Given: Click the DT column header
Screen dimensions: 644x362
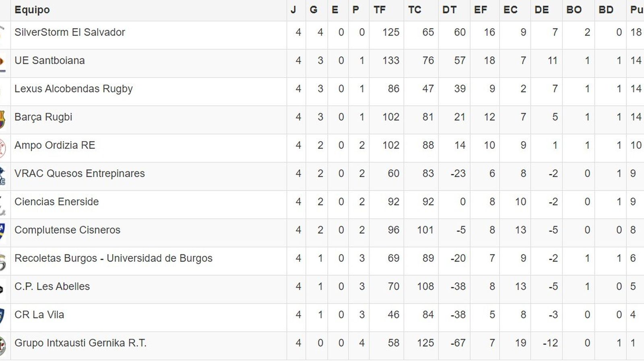Looking at the screenshot, I should (x=449, y=10).
